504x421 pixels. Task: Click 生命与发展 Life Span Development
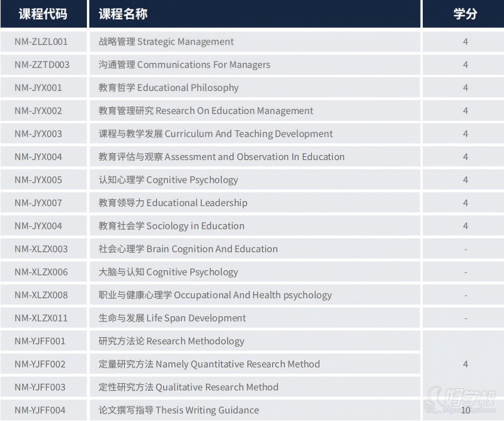(x=173, y=318)
